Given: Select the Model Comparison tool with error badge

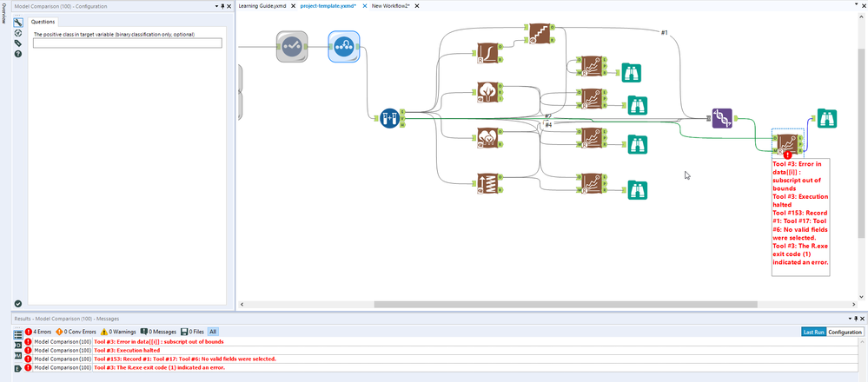Looking at the screenshot, I should (788, 144).
